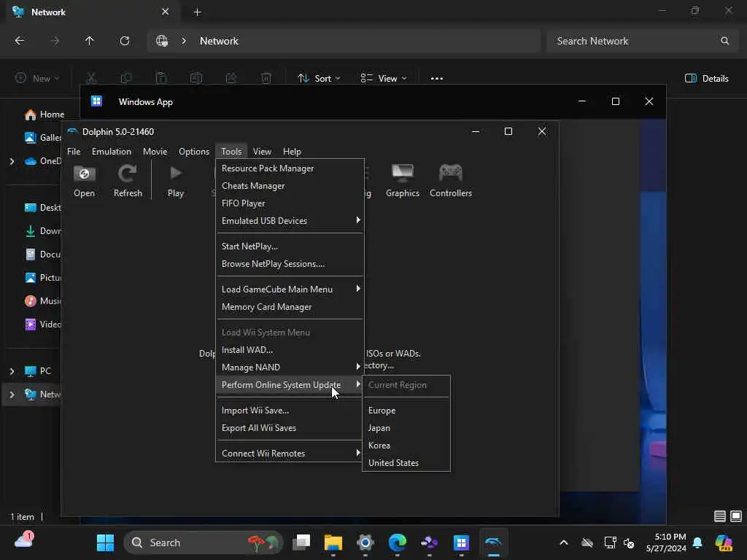Open File Explorer from taskbar
This screenshot has width=747, height=560.
click(333, 542)
